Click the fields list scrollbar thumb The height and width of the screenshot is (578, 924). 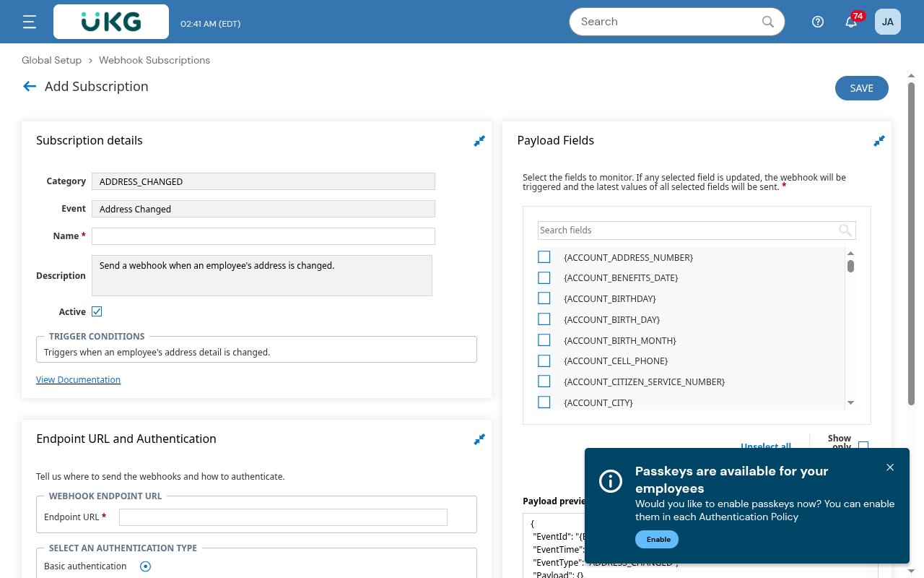(x=850, y=266)
